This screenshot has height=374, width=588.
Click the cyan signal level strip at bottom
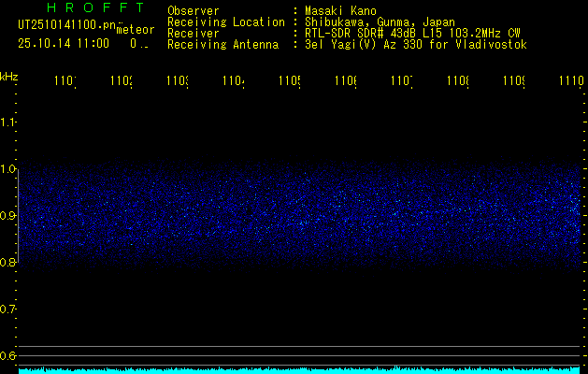click(299, 370)
